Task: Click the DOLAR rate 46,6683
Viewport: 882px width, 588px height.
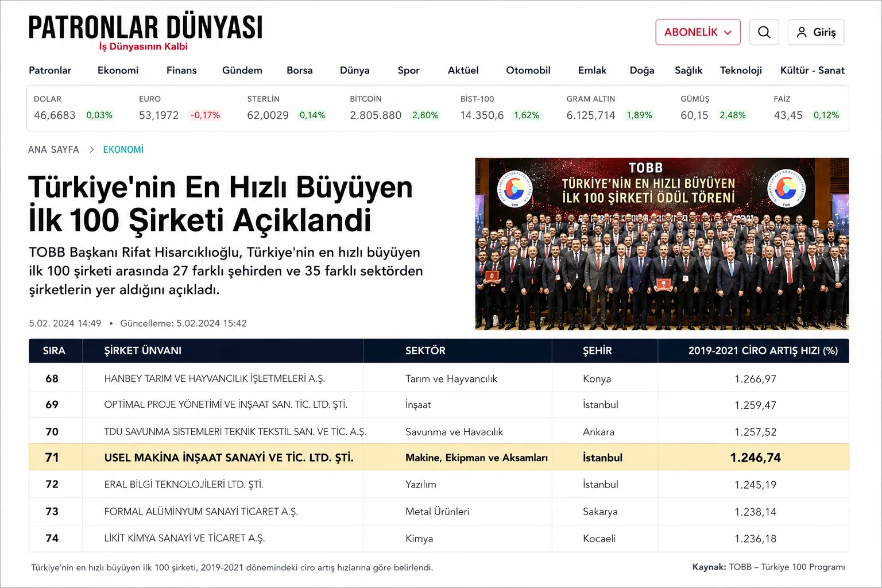Action: 55,115
